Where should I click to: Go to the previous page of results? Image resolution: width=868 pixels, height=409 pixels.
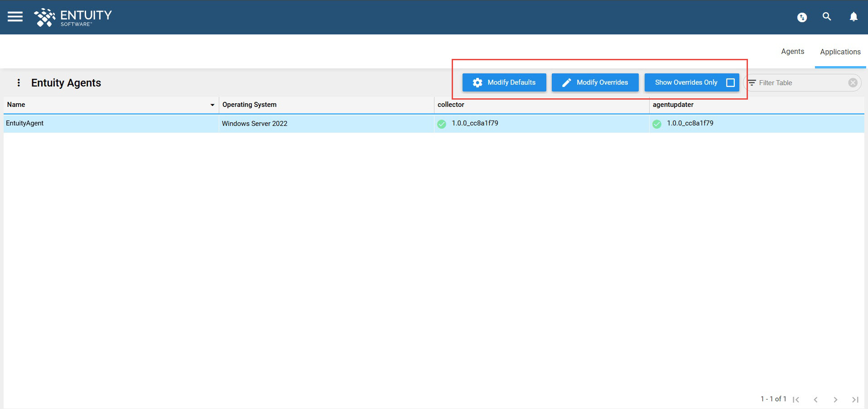pos(815,399)
